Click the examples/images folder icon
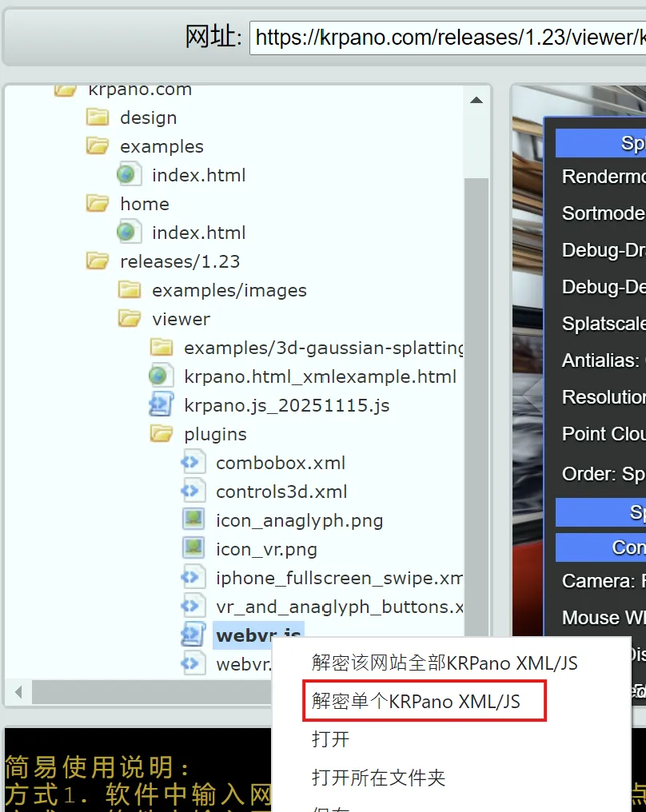This screenshot has height=812, width=646. point(130,291)
